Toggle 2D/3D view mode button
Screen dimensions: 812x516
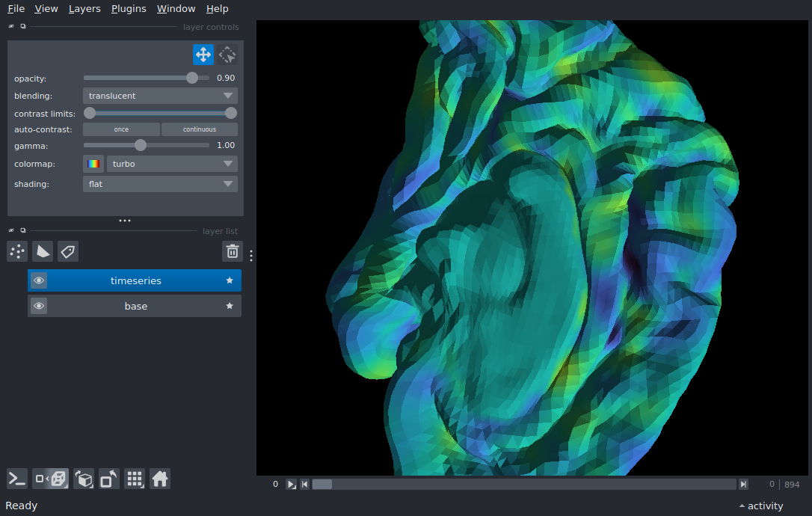[x=51, y=479]
